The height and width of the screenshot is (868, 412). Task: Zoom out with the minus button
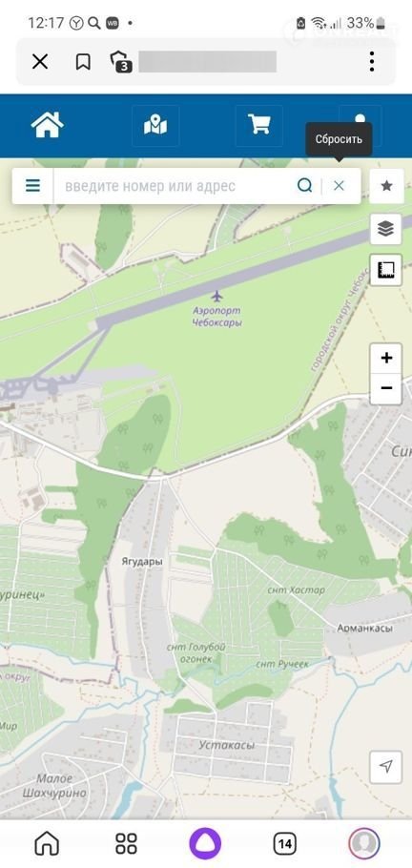(386, 388)
